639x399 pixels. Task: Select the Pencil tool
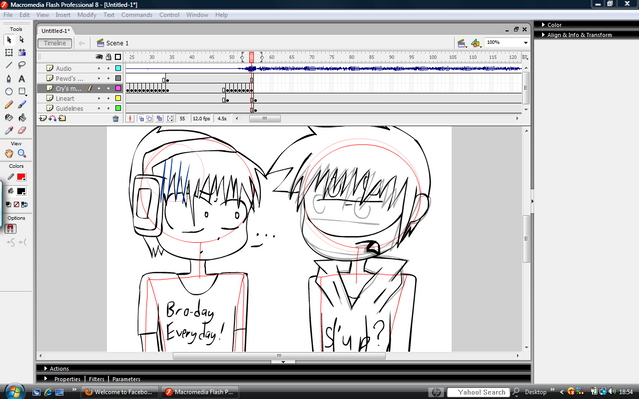tap(9, 105)
